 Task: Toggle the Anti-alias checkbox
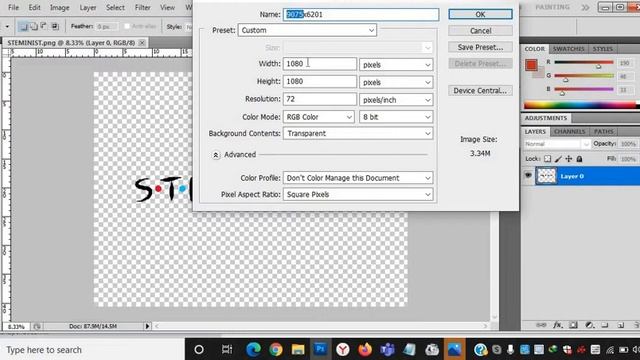click(127, 27)
